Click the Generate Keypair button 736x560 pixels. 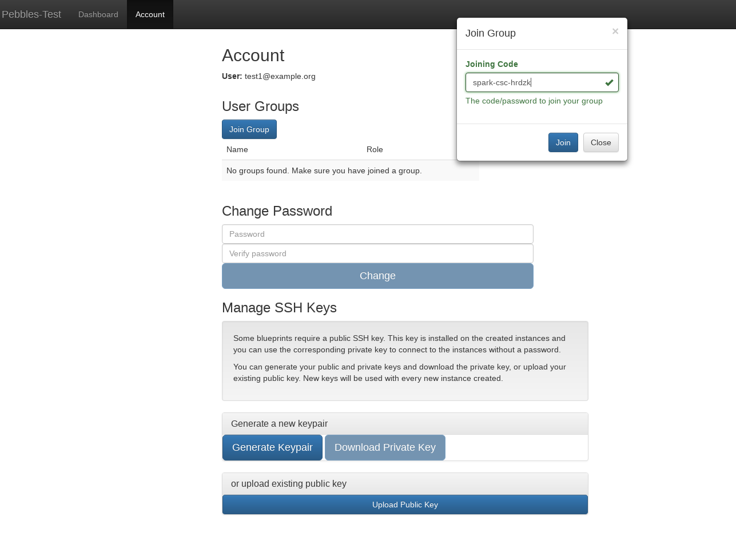(272, 447)
